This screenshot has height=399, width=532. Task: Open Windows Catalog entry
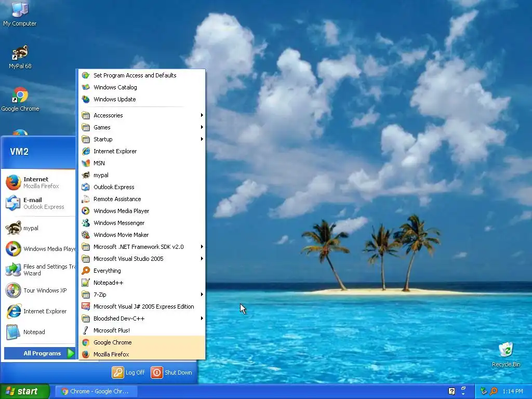point(142,87)
